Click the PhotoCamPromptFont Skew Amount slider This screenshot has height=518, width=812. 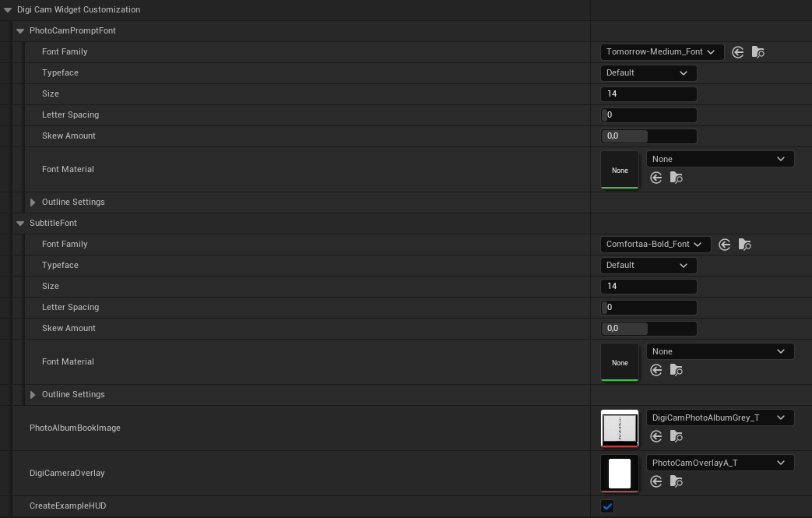648,136
